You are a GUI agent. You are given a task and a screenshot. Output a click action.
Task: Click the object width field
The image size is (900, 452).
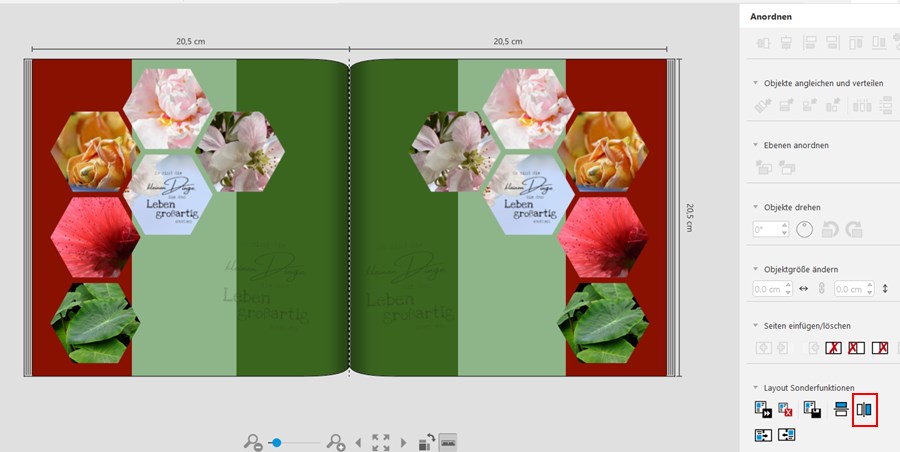[773, 289]
